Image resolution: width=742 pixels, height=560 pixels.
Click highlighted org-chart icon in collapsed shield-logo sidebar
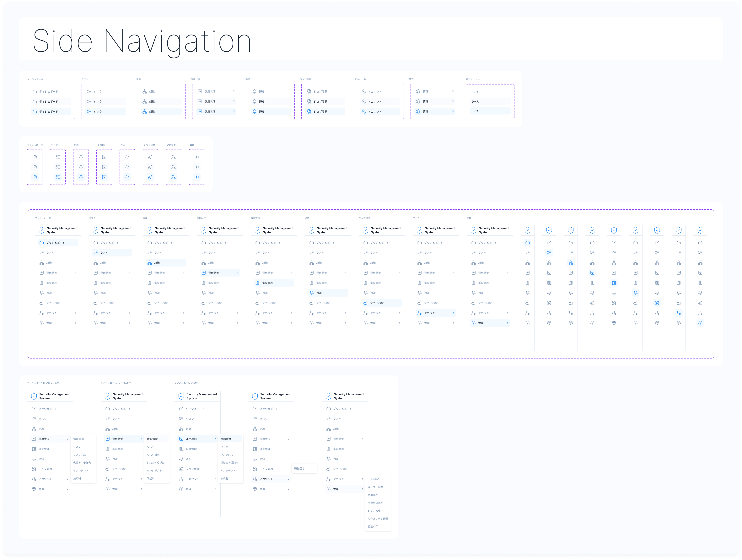(x=571, y=263)
